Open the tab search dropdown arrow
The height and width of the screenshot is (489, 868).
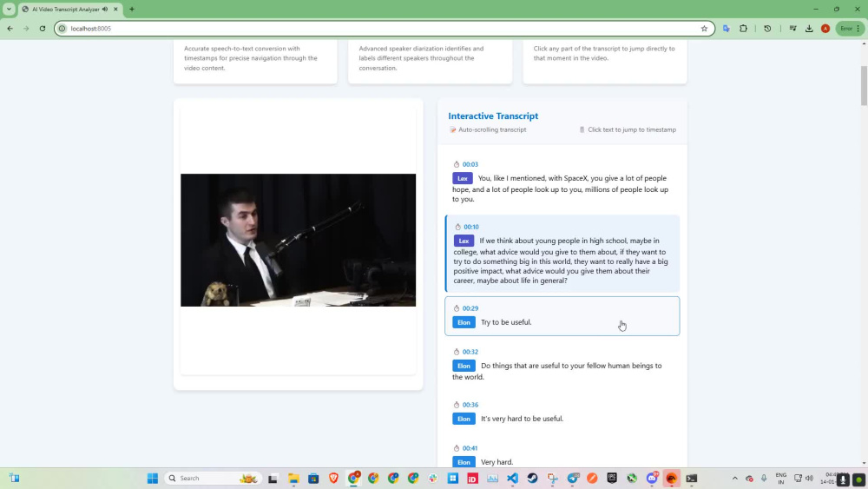[x=9, y=9]
